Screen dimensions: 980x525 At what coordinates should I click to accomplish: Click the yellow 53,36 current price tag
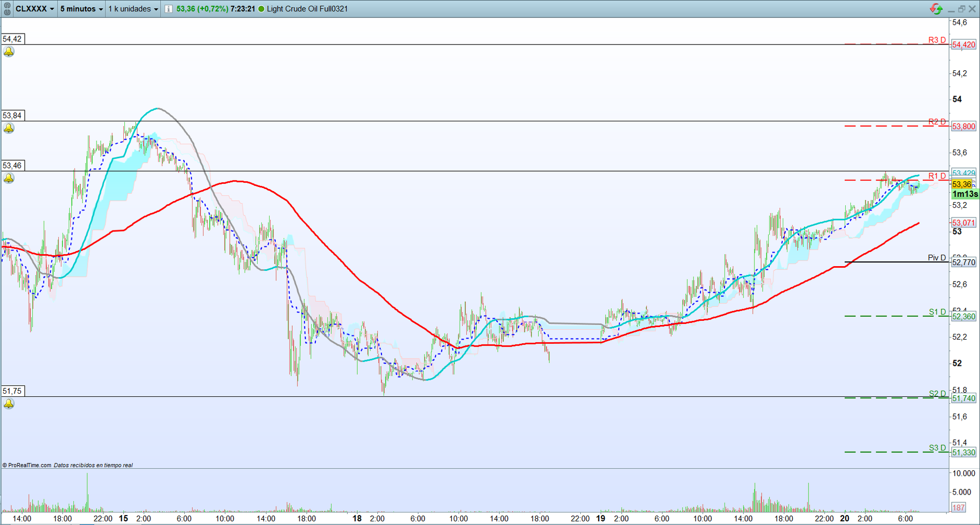pos(961,184)
